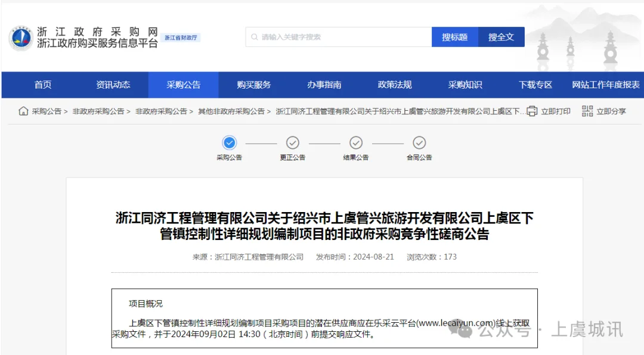The width and height of the screenshot is (644, 355).
Task: Click the 立即打印 link text
Action: click(x=556, y=111)
